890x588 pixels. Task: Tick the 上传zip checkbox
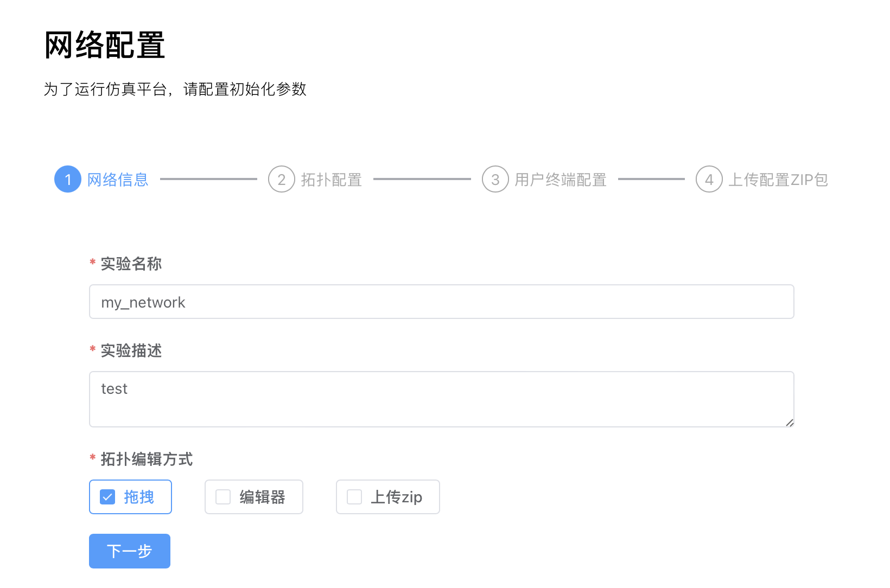354,497
